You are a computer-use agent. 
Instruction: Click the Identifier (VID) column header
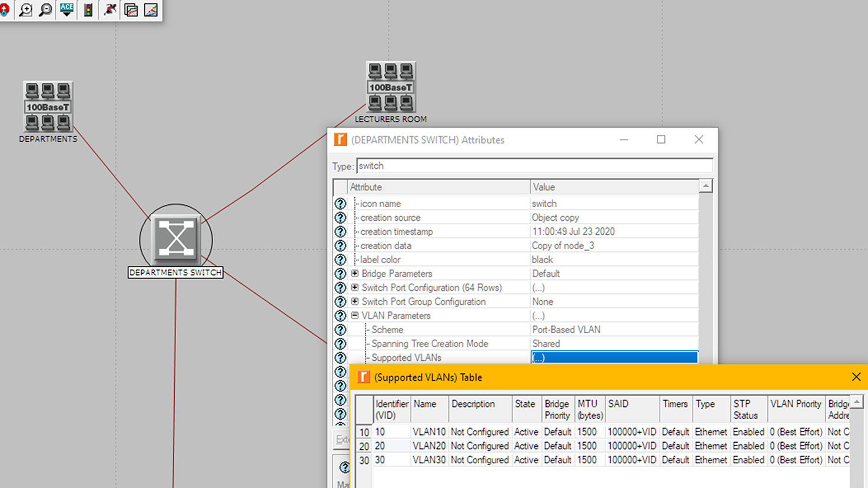(x=392, y=410)
